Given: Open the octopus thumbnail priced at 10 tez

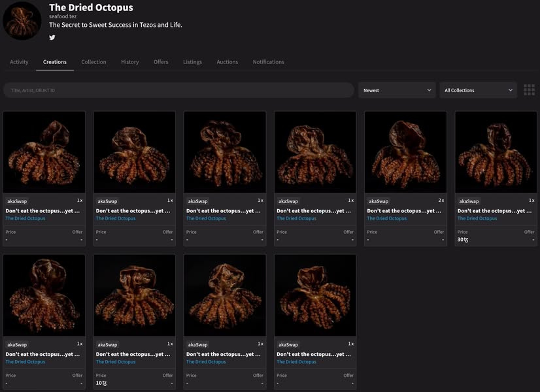Looking at the screenshot, I should pyautogui.click(x=134, y=295).
